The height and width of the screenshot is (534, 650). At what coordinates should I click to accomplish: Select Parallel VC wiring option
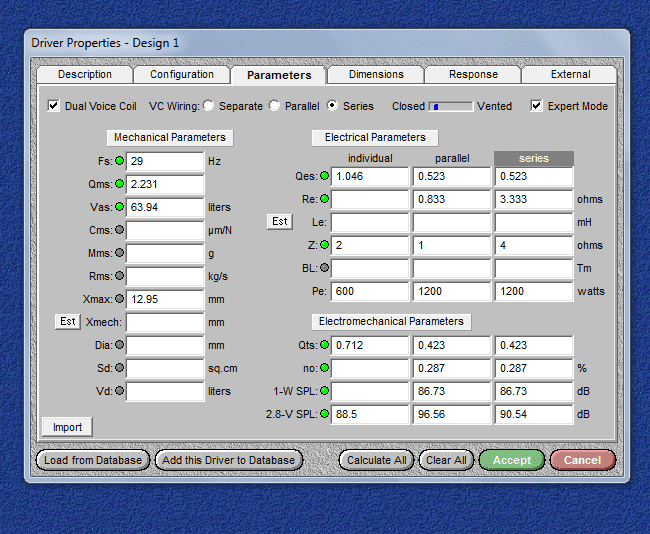tap(274, 106)
